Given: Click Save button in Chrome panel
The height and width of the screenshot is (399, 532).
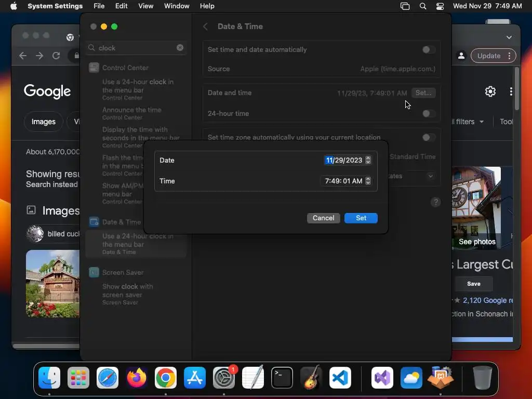Looking at the screenshot, I should (x=474, y=284).
